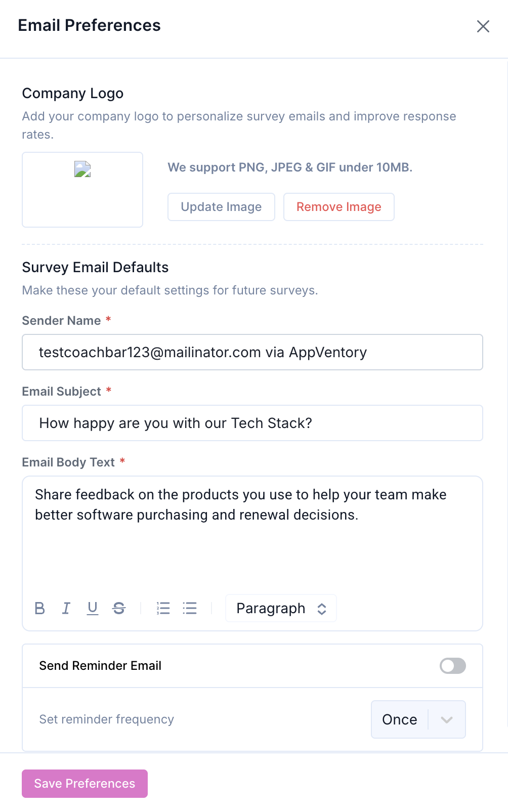
Task: Apply bold formatting in email body
Action: [40, 608]
